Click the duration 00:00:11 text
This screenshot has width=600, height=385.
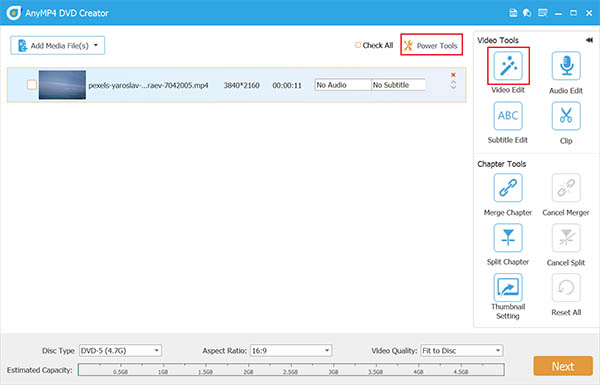pyautogui.click(x=287, y=85)
